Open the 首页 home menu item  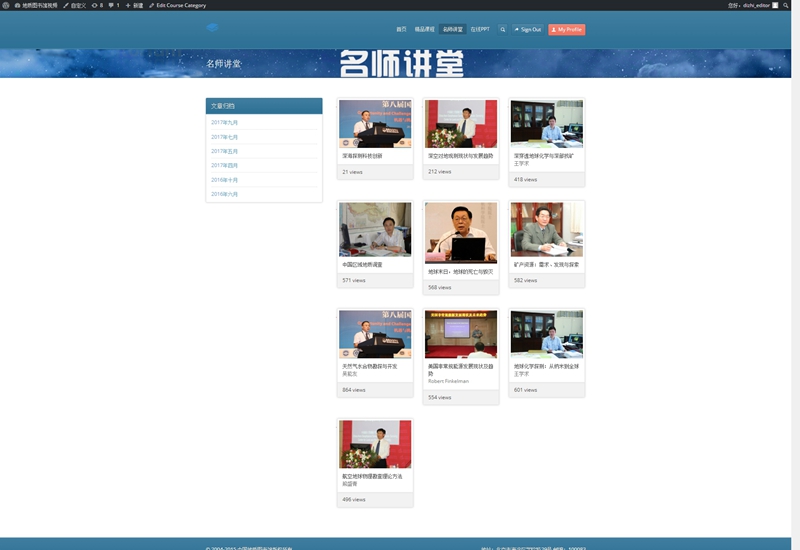tap(401, 29)
